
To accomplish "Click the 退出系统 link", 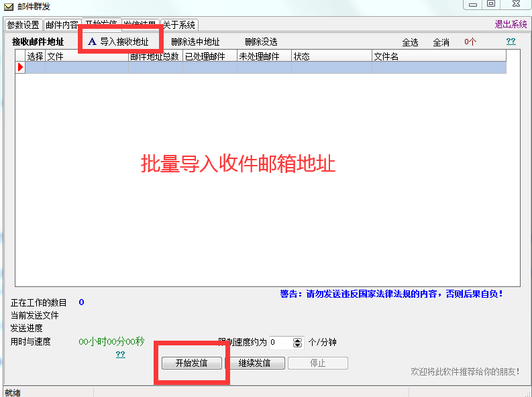I will coord(511,24).
